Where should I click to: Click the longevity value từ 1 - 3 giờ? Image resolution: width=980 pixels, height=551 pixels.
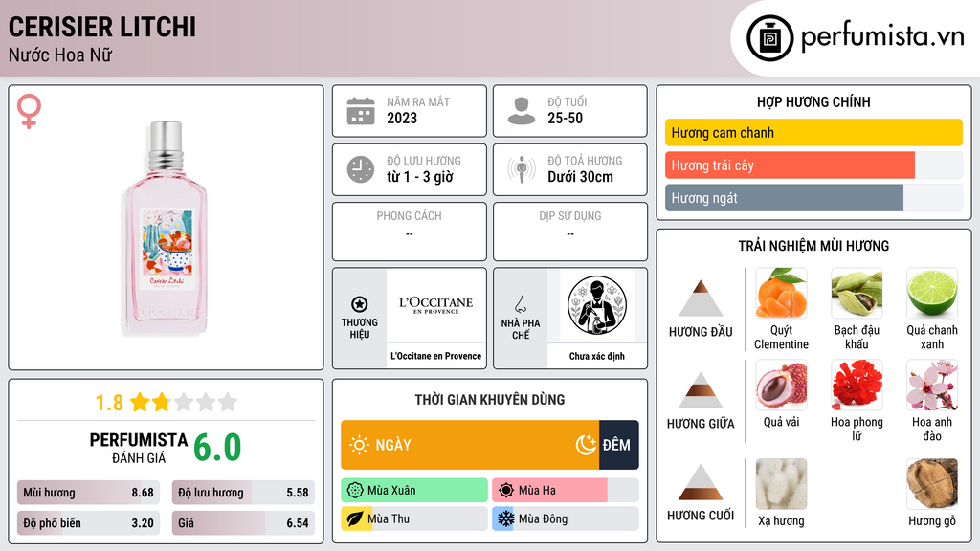419,177
